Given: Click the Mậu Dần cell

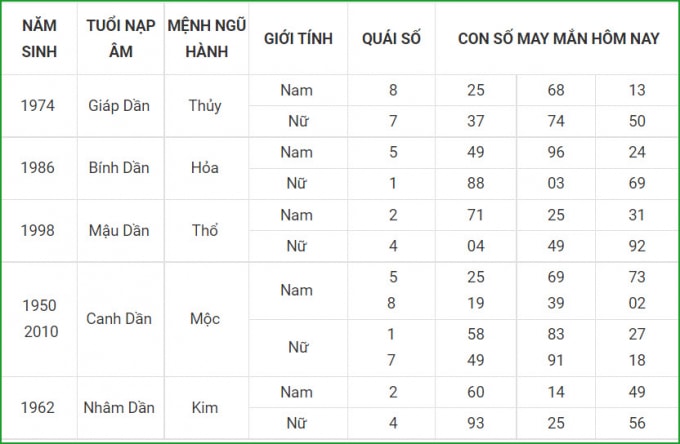Looking at the screenshot, I should tap(119, 230).
